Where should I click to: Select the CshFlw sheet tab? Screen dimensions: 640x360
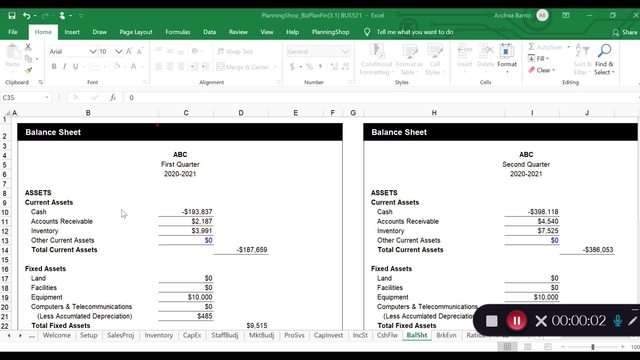pos(387,335)
